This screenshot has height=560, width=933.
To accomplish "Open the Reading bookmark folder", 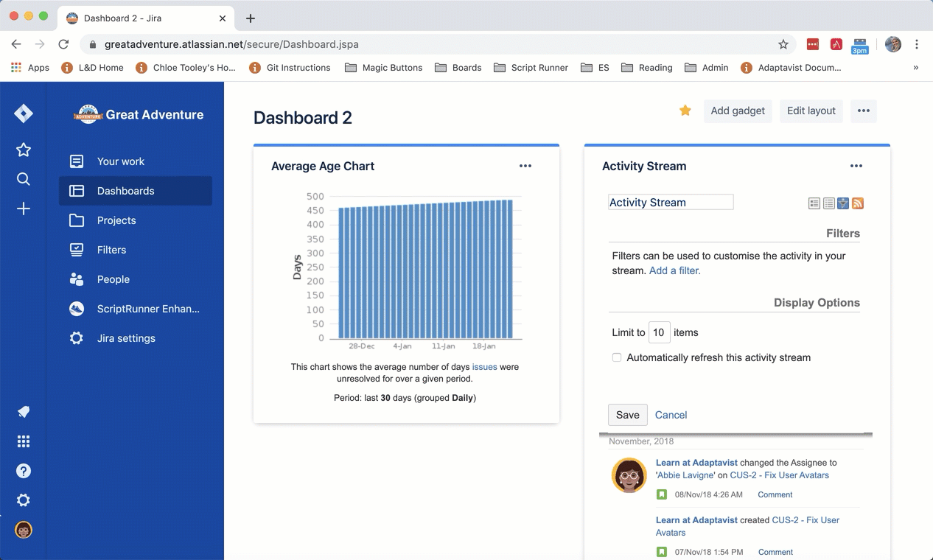I will pyautogui.click(x=647, y=68).
